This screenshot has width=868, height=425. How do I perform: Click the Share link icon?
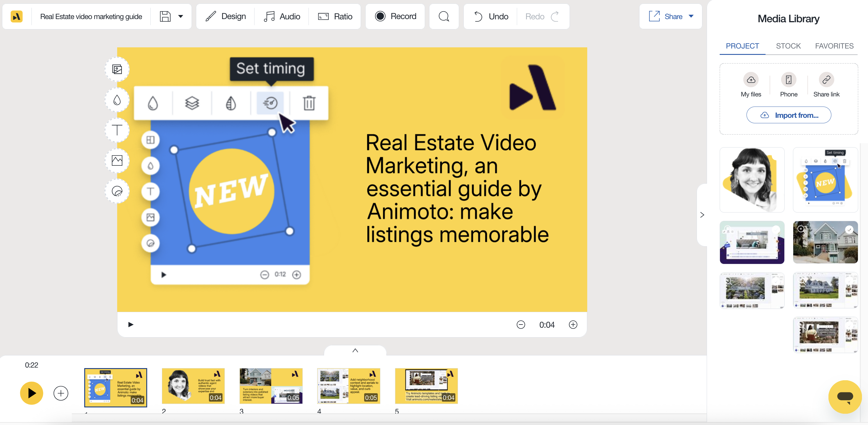point(826,80)
